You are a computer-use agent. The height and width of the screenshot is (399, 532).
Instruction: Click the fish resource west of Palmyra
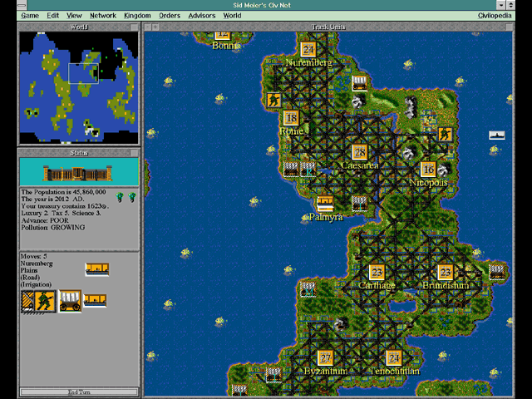click(x=305, y=218)
